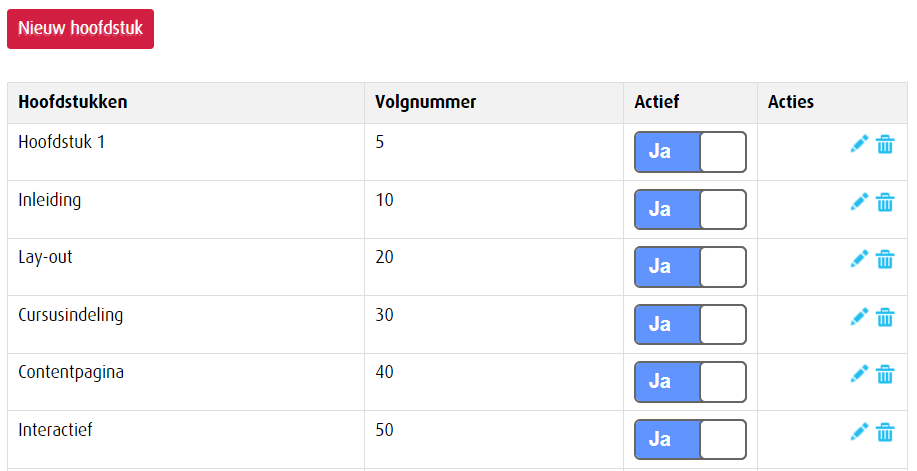Image resolution: width=917 pixels, height=471 pixels.
Task: Edit the Inleiding chapter
Action: [x=858, y=202]
